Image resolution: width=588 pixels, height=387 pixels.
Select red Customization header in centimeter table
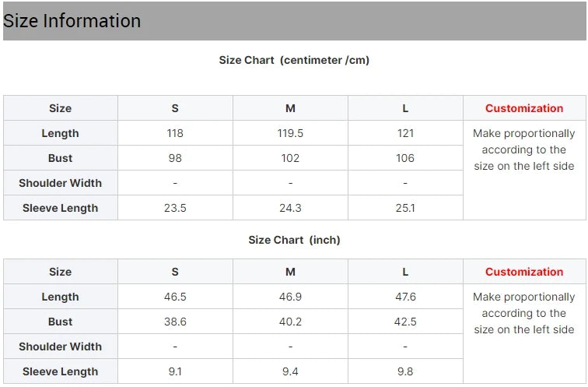coord(524,108)
